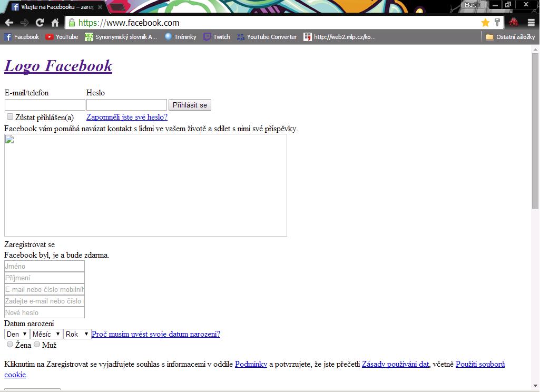Open the Facebook bookmark

coord(22,37)
